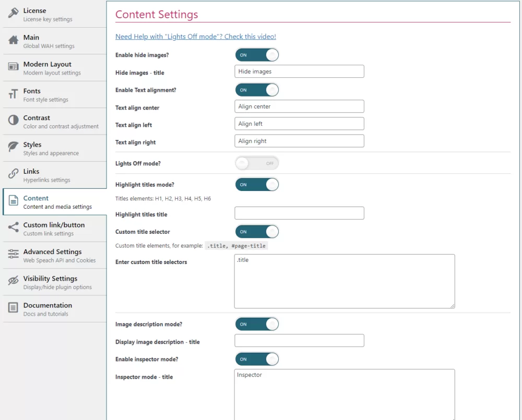
Task: Enable Lights Off mode
Action: [257, 163]
